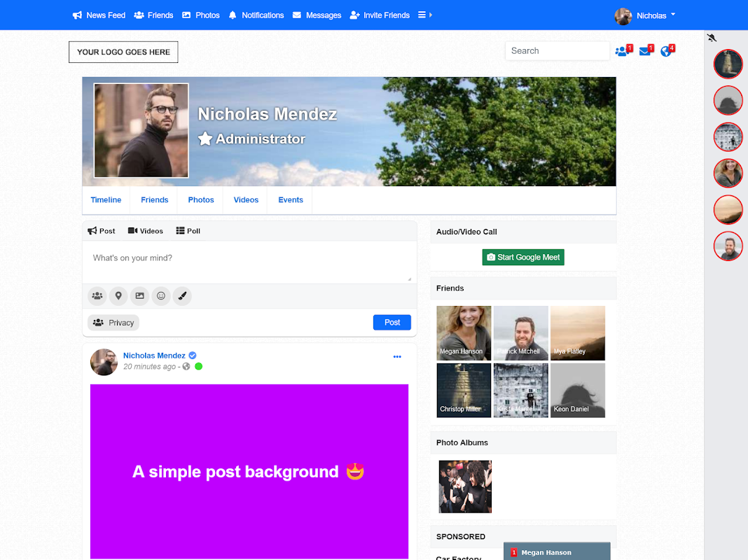Click the Friends widget heading
Image resolution: width=748 pixels, height=560 pixels.
pos(450,288)
